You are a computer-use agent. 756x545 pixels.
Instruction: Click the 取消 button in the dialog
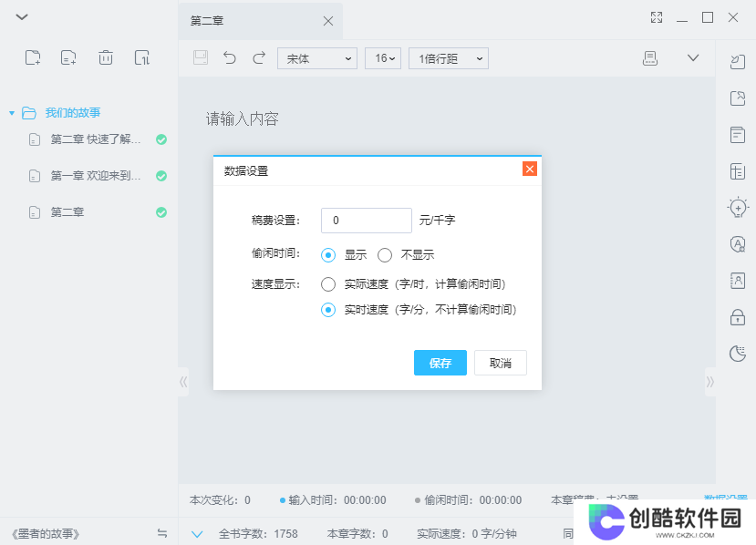[x=501, y=363]
